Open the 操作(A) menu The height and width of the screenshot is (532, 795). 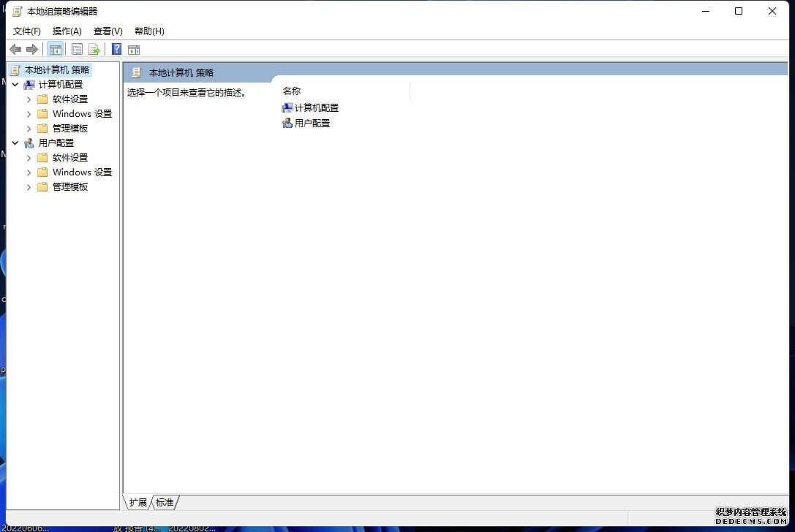click(67, 31)
